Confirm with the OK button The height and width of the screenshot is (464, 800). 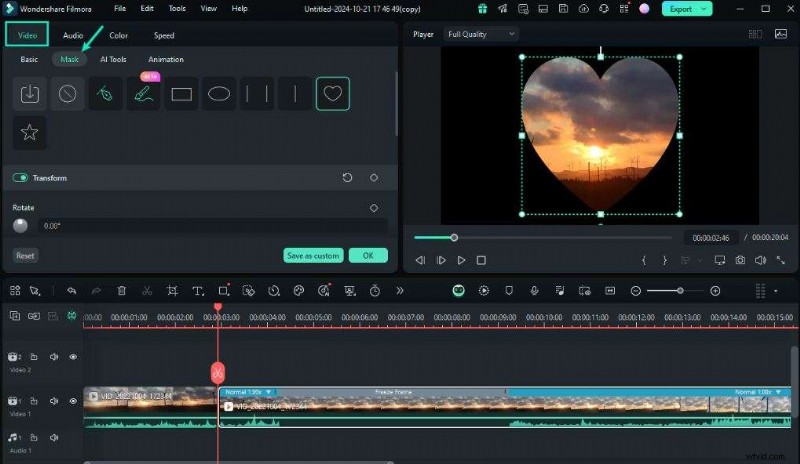click(368, 256)
